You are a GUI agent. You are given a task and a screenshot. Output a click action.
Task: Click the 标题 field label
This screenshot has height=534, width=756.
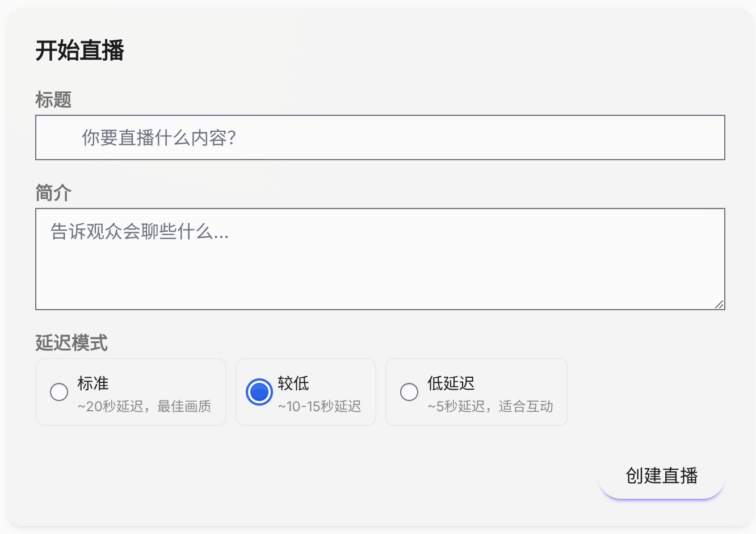click(x=53, y=100)
